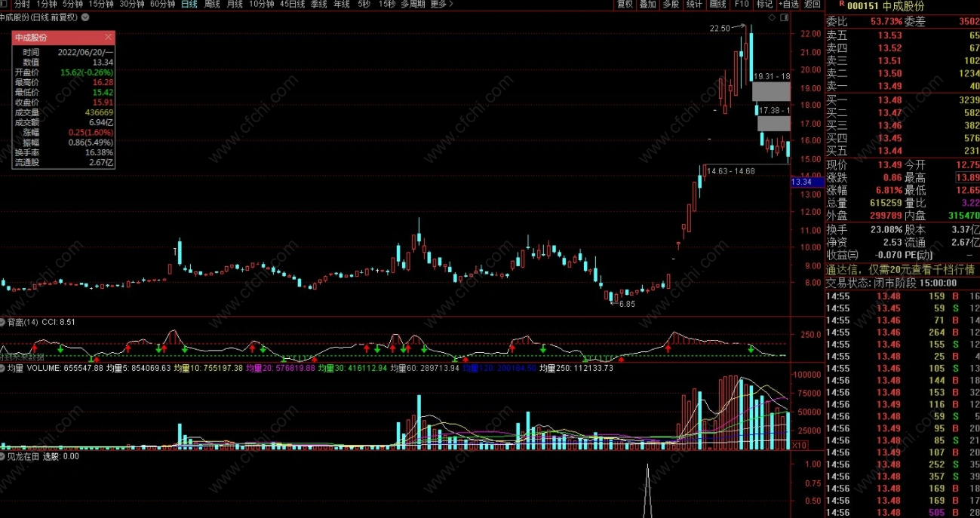The image size is (980, 518).
Task: Click the red R marker before 000151
Action: pos(841,4)
